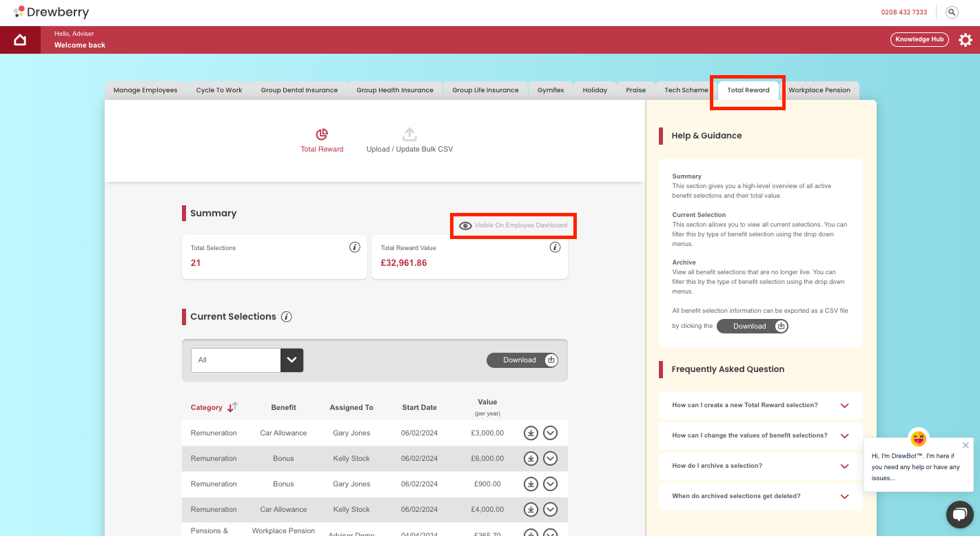
Task: Switch to the Praise tab
Action: pos(635,90)
